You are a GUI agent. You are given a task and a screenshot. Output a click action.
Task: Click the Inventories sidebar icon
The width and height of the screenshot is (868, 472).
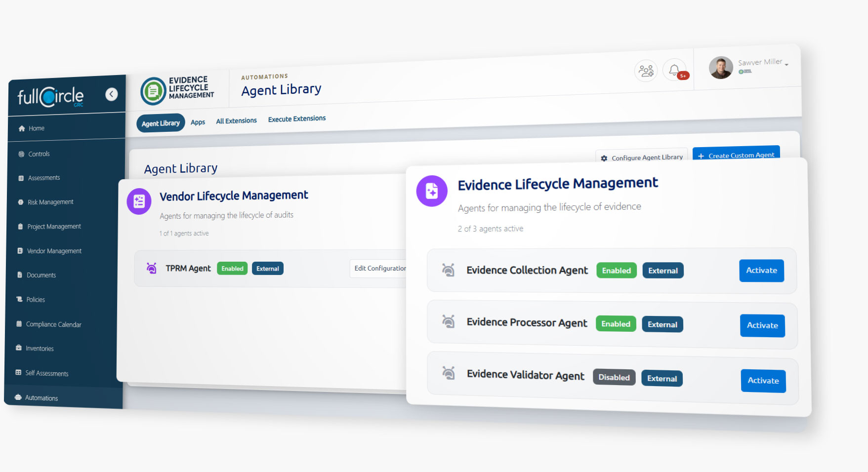(19, 348)
